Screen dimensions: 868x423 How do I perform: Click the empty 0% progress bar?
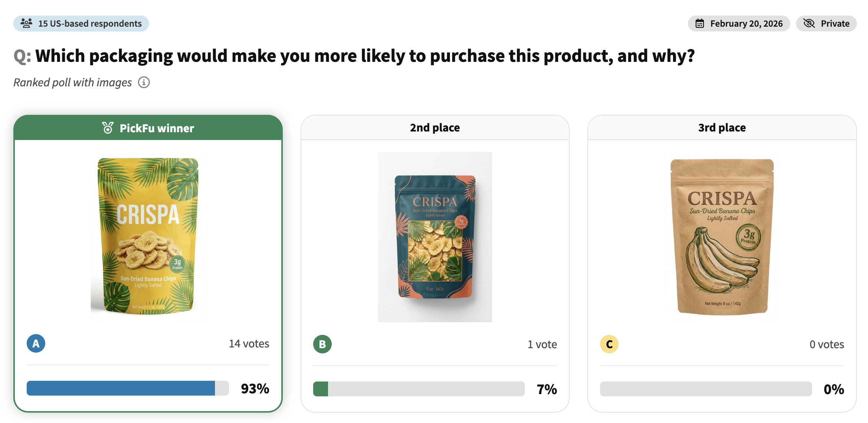[706, 389]
